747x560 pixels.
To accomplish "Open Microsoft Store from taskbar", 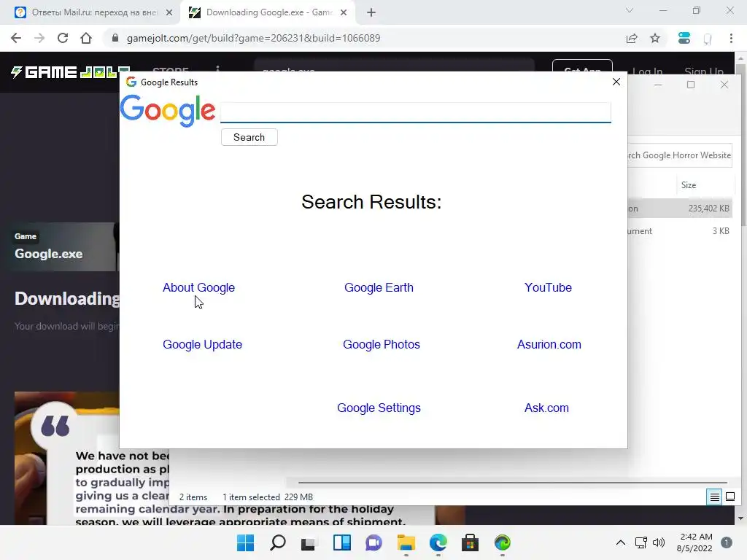I will (470, 542).
